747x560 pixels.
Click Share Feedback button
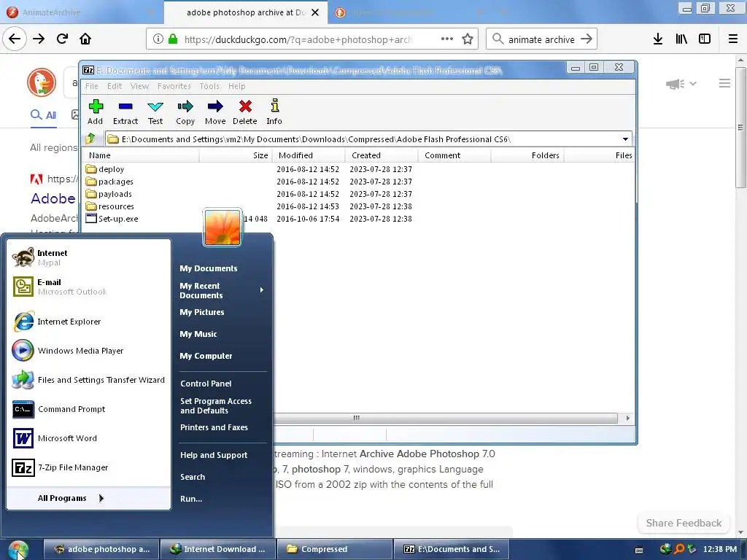684,523
